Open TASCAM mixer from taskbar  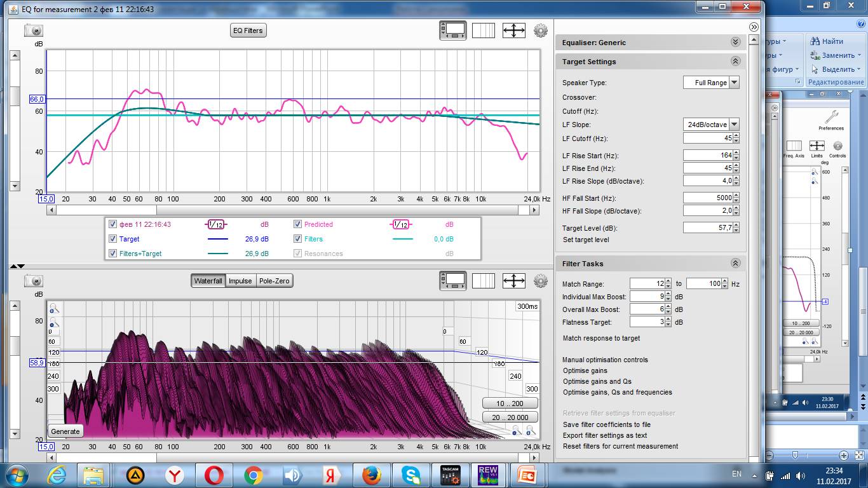pyautogui.click(x=450, y=475)
